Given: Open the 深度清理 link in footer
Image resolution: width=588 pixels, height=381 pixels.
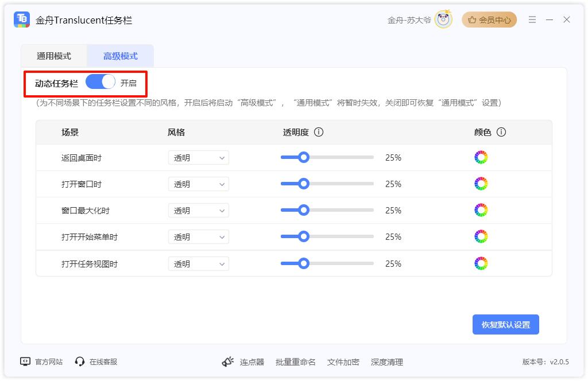Looking at the screenshot, I should point(387,362).
